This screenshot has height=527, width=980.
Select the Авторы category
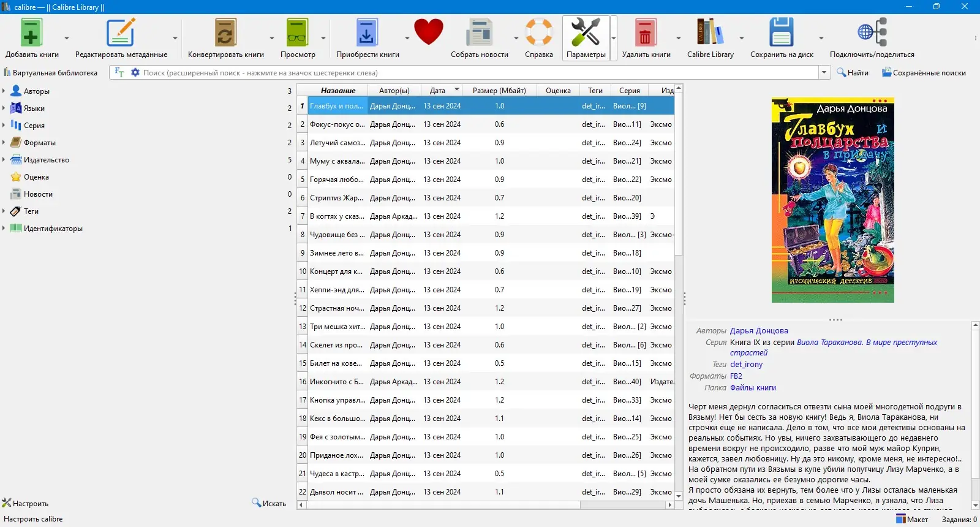pyautogui.click(x=37, y=91)
